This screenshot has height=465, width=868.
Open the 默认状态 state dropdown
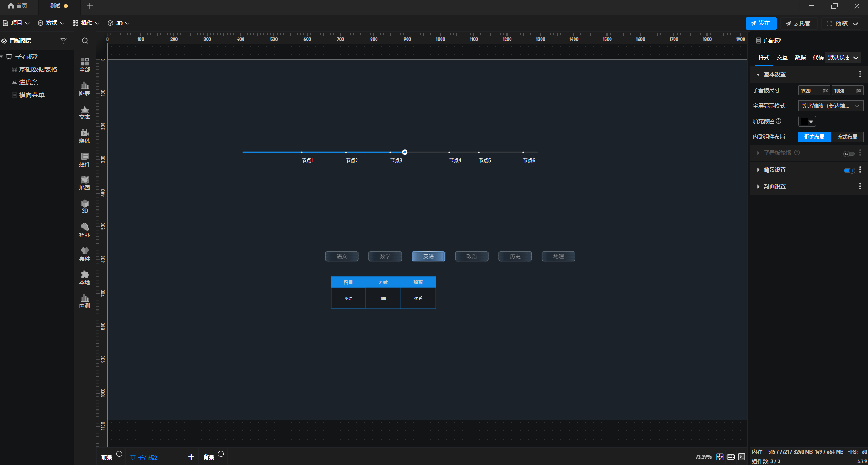pyautogui.click(x=843, y=58)
